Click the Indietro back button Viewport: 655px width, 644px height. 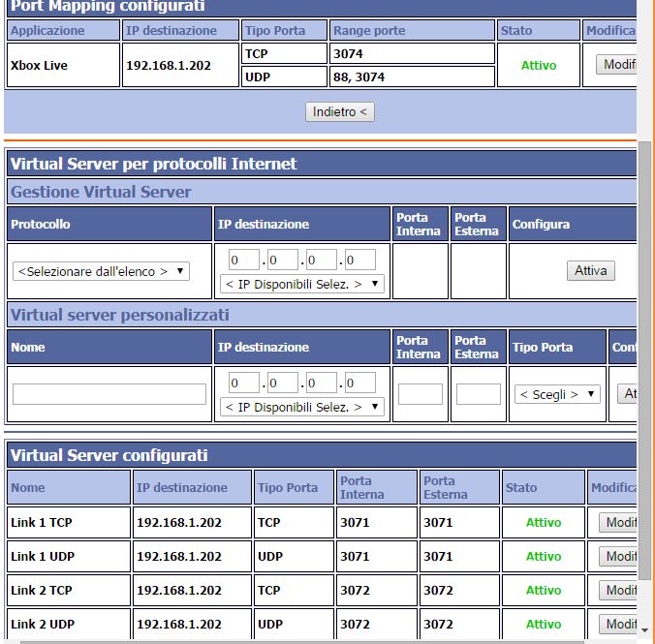[x=339, y=112]
